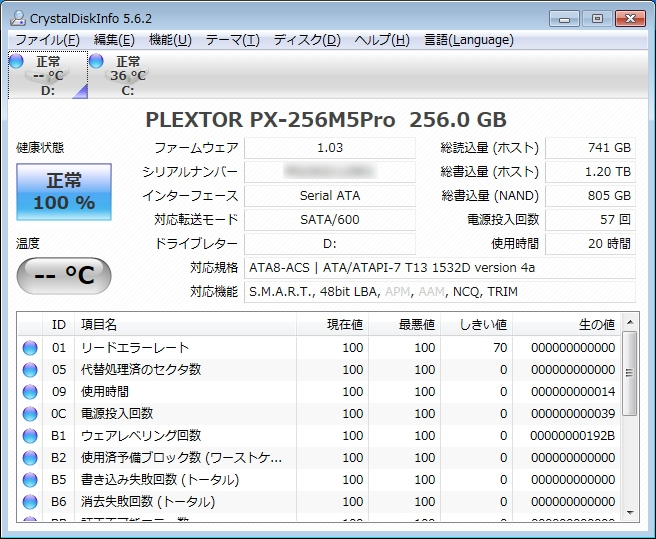Click scrollbar down arrow in attribute list

coord(629,513)
